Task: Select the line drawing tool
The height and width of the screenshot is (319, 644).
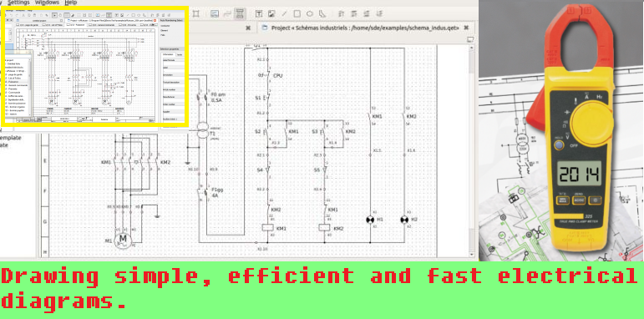Action: (284, 13)
